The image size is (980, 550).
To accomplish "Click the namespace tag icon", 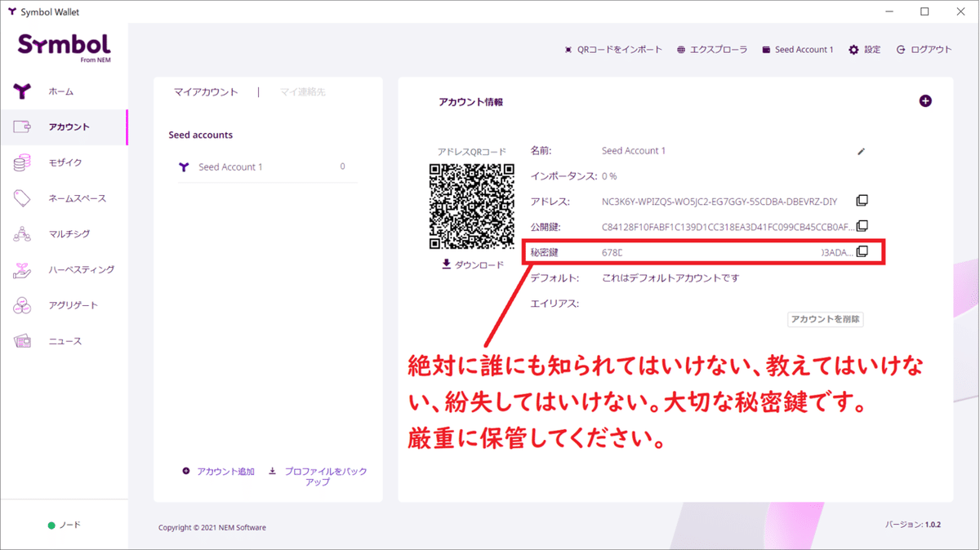I will pyautogui.click(x=22, y=198).
